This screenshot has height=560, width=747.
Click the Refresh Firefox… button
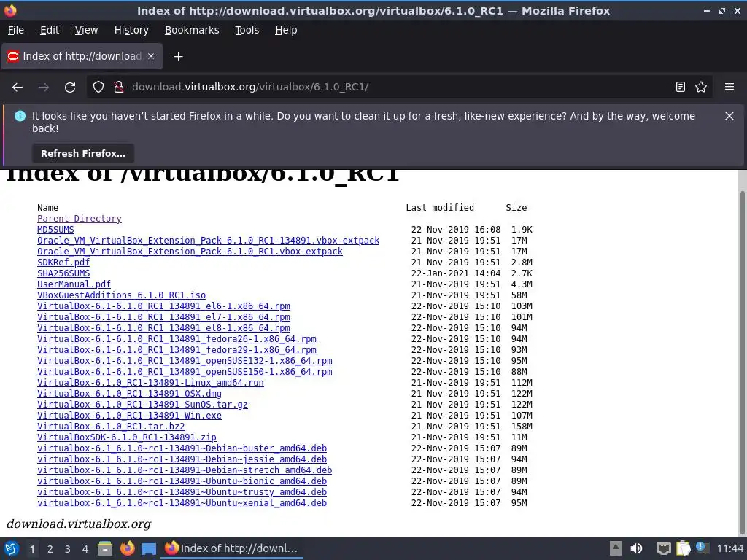83,154
